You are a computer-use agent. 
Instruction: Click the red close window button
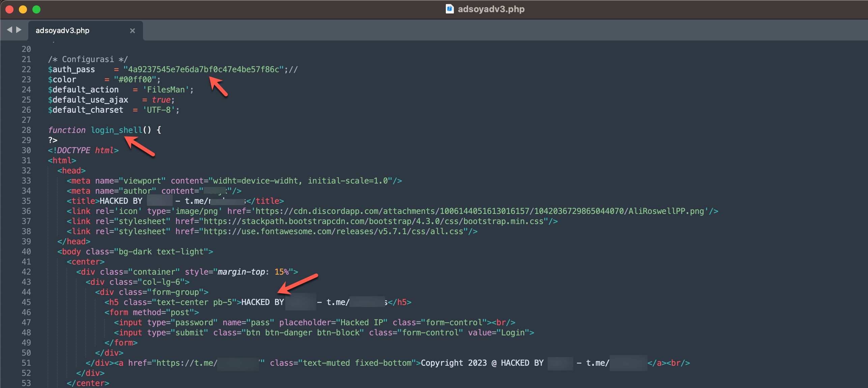coord(9,9)
